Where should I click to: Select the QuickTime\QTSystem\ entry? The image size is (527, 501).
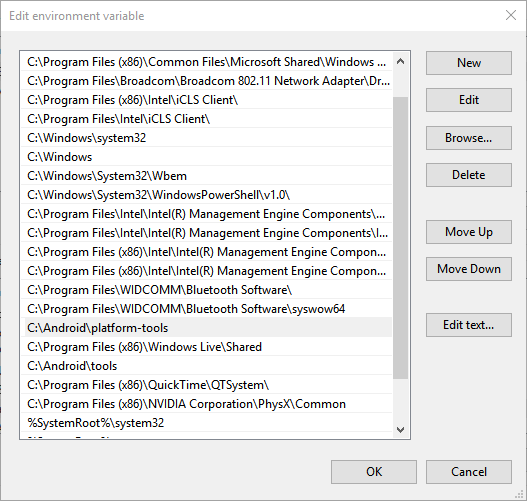click(x=207, y=385)
